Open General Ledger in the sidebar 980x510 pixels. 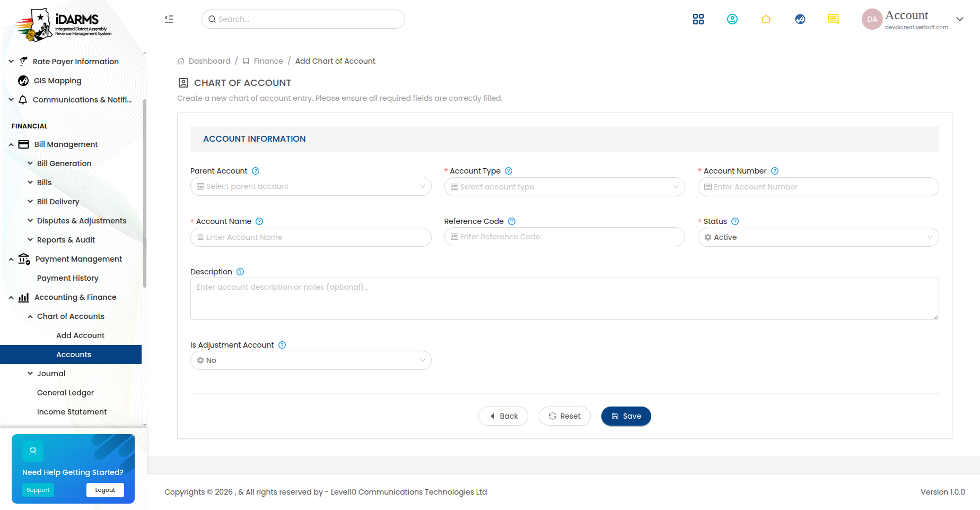(x=65, y=393)
